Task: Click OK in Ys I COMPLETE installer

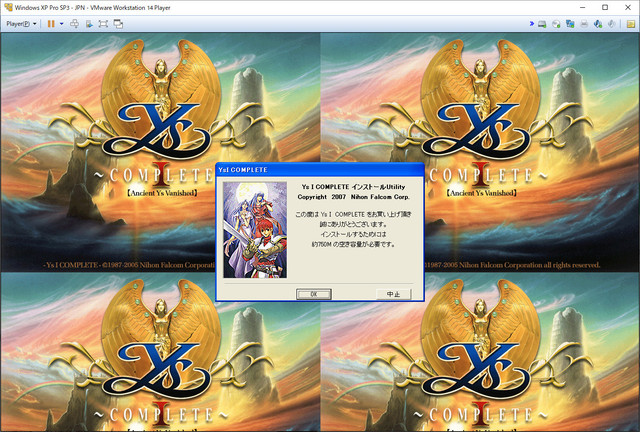Action: (x=313, y=294)
